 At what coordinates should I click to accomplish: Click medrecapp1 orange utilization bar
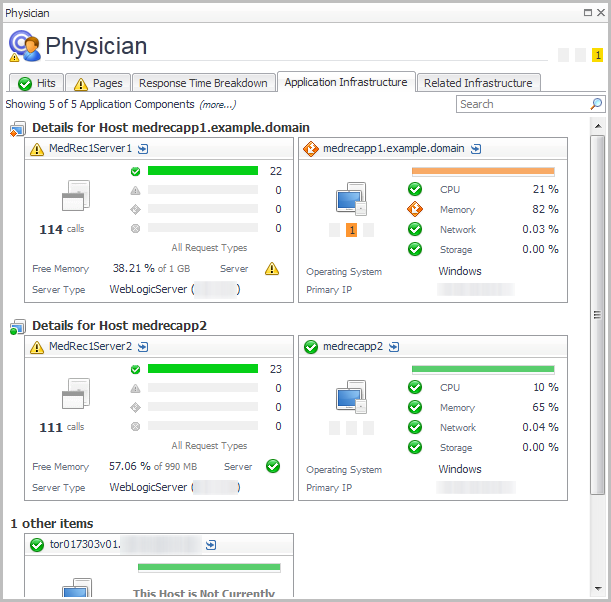pos(483,171)
